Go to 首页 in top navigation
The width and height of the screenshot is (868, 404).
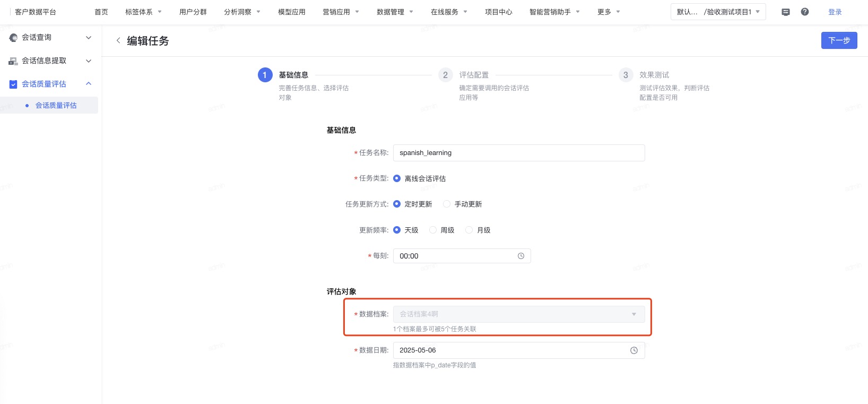[x=101, y=12]
